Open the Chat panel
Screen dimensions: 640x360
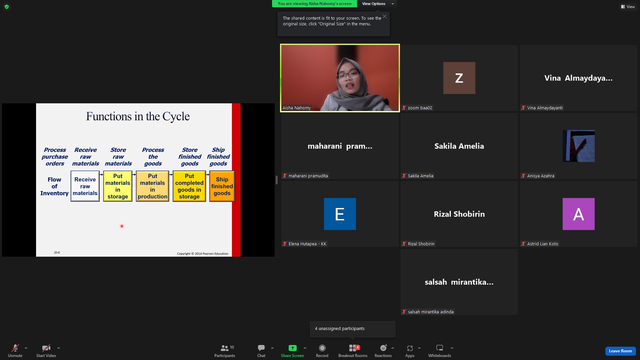pyautogui.click(x=261, y=350)
